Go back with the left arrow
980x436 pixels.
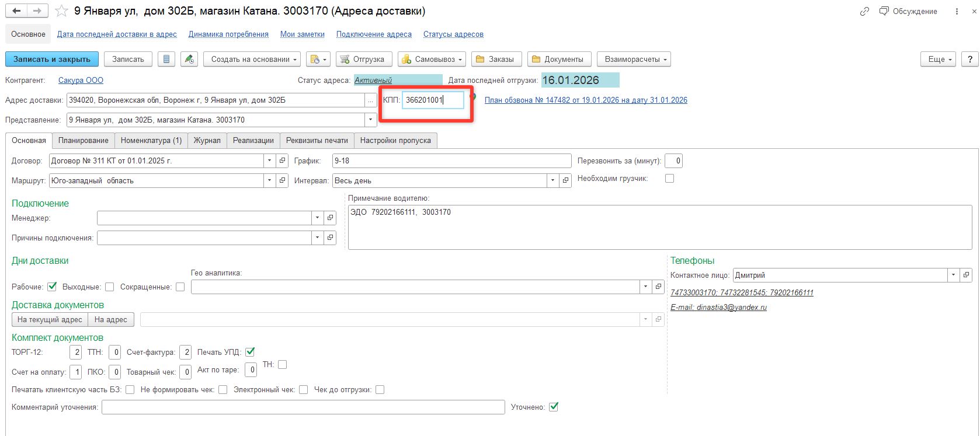coord(16,11)
